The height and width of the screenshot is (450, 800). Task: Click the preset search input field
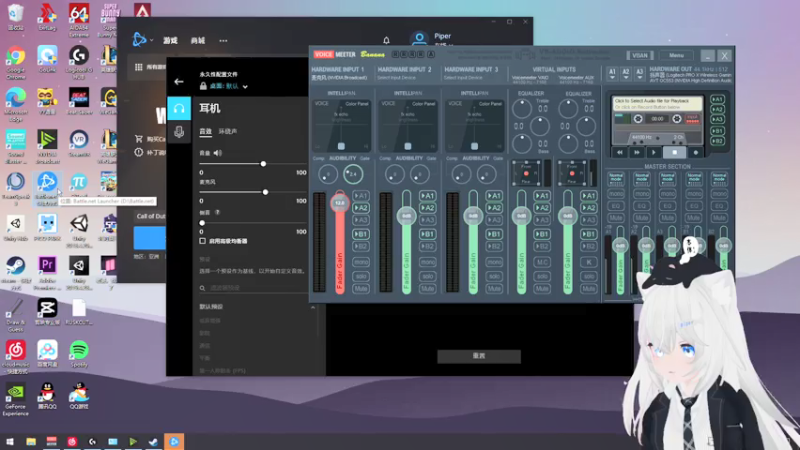(255, 288)
